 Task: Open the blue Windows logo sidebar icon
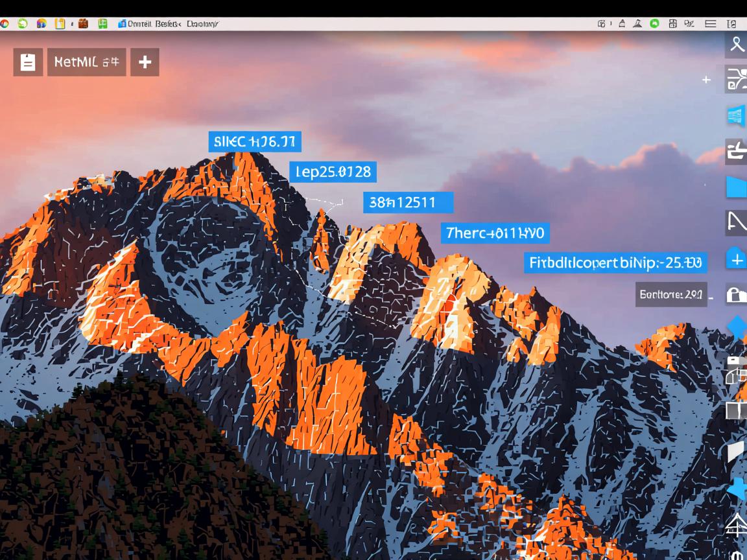coord(736,116)
